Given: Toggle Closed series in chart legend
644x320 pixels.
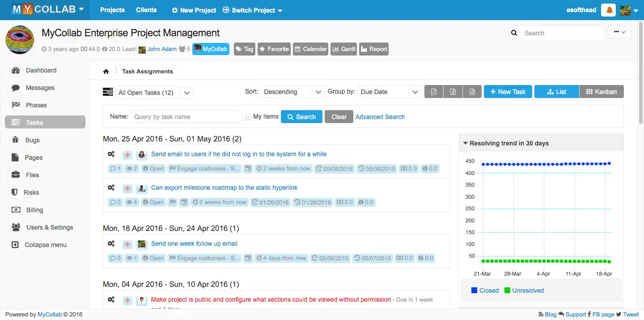Looking at the screenshot, I should coord(485,290).
